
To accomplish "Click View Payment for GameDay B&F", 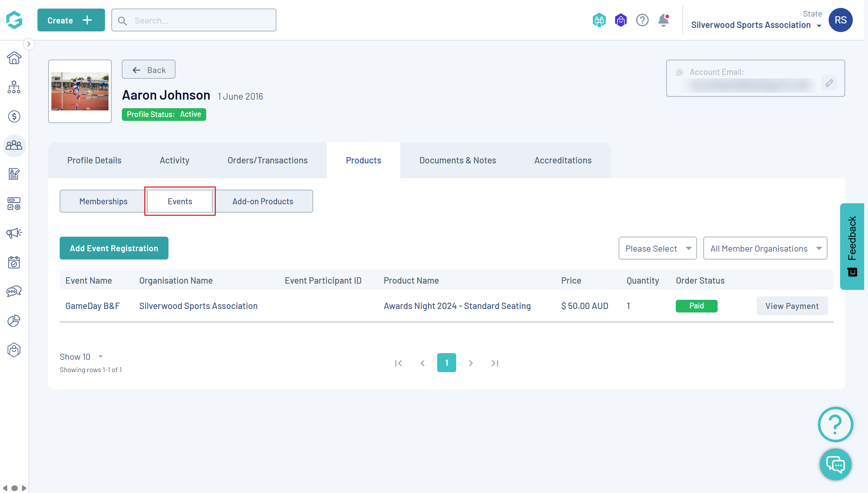I will pos(792,306).
